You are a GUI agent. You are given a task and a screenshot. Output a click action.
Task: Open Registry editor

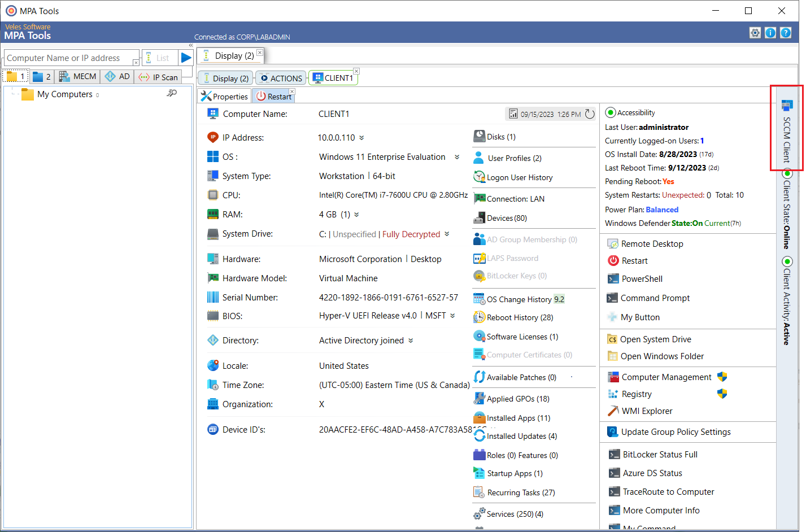(629, 394)
